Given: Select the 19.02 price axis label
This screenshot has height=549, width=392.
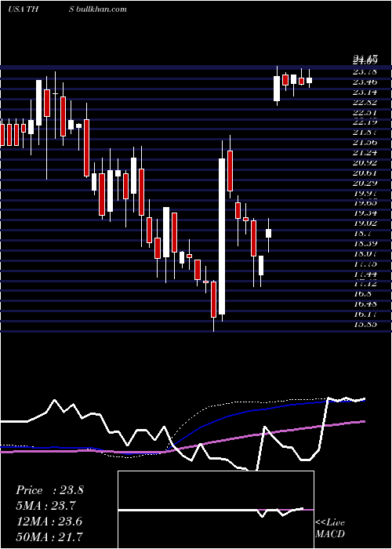Looking at the screenshot, I should pos(365,223).
